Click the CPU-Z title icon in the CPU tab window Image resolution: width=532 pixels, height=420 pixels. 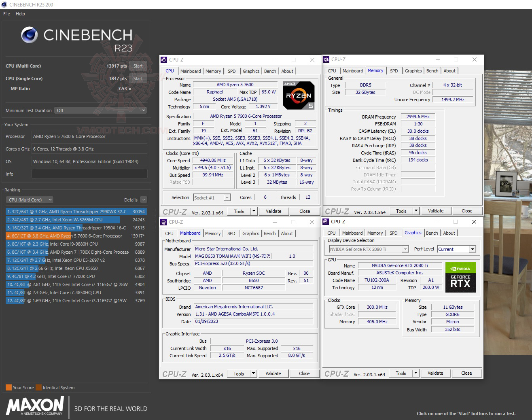(x=164, y=60)
